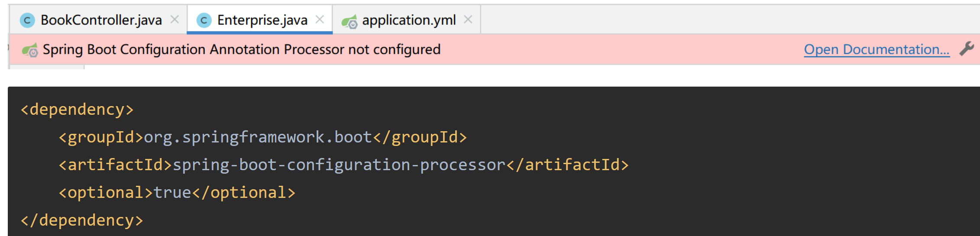The image size is (980, 236).
Task: Open the wrench settings icon in the banner
Action: pos(967,49)
